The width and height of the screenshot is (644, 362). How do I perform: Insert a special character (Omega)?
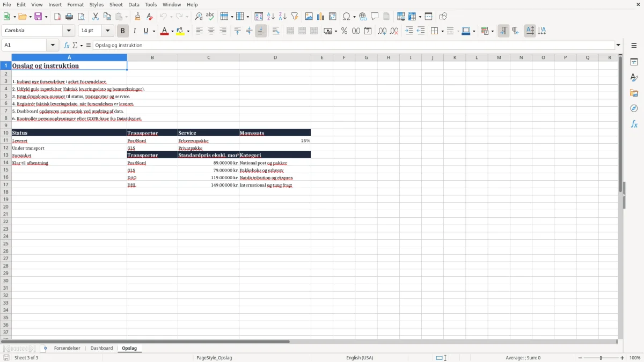(347, 17)
